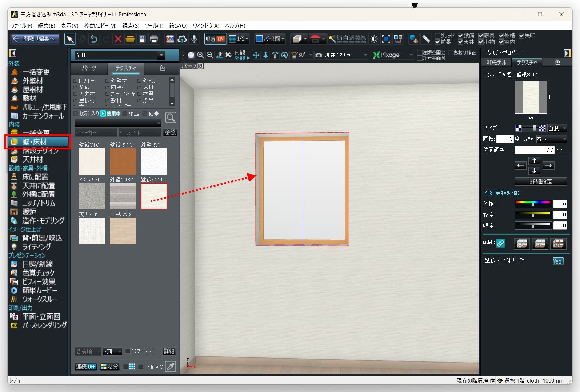Viewport: 580px width, 392px height.
Task: Click the 間取り編集へ button
Action: click(34, 39)
